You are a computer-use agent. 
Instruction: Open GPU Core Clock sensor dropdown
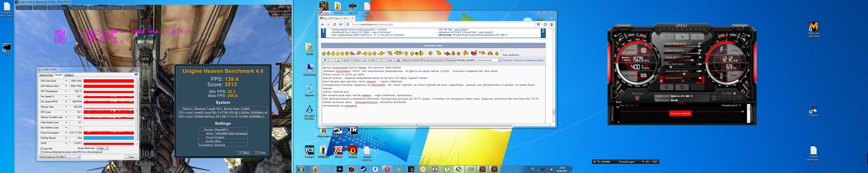coord(66,81)
